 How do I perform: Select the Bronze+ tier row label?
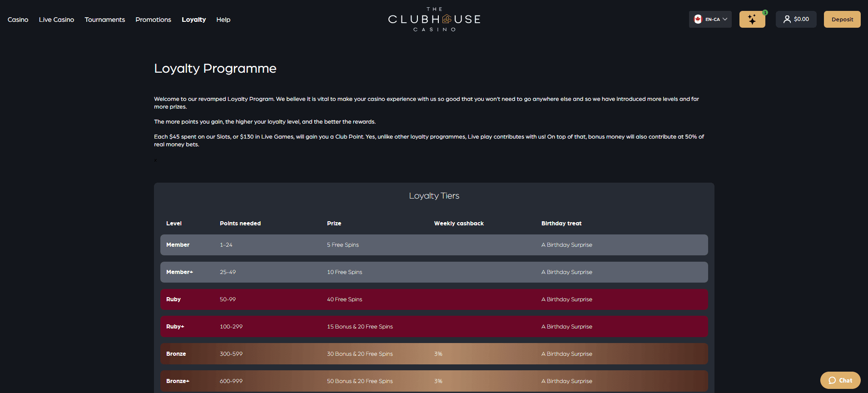tap(178, 381)
